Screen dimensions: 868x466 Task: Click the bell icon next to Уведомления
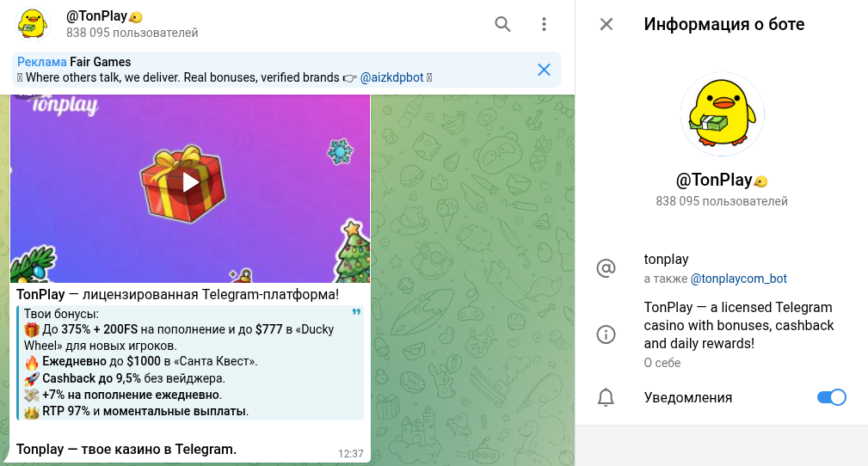pyautogui.click(x=606, y=397)
